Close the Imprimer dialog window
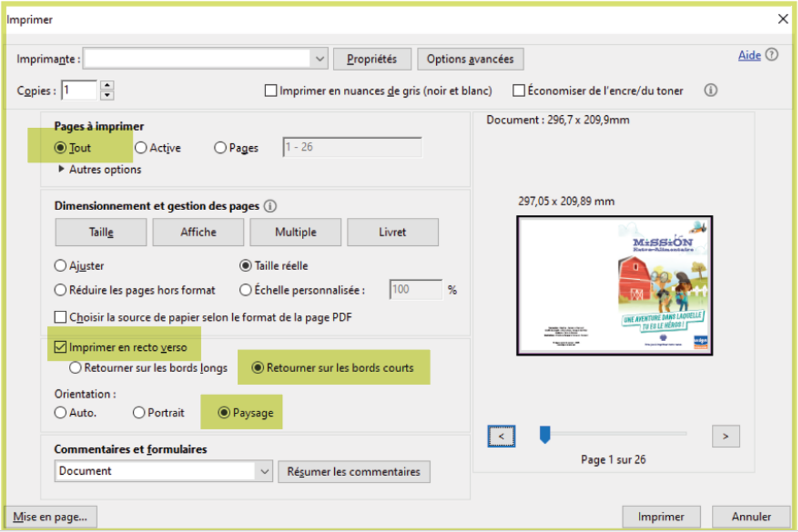The height and width of the screenshot is (532, 798). [x=783, y=19]
